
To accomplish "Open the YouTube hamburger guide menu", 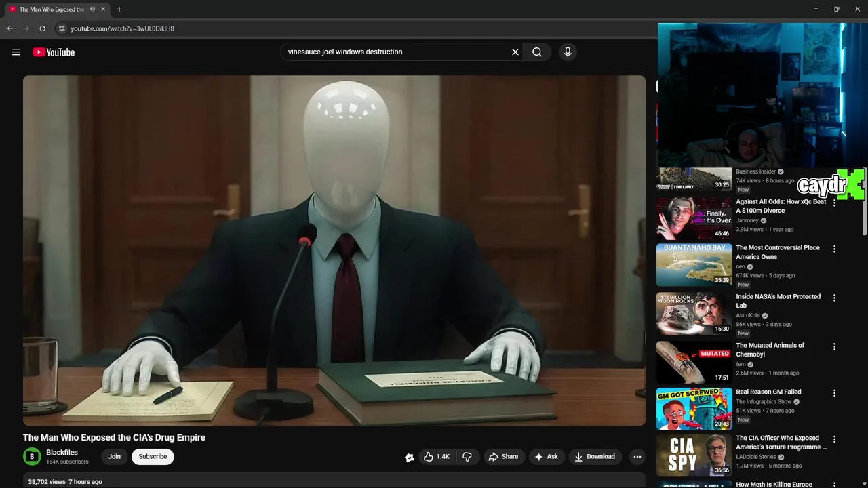I will coord(16,52).
